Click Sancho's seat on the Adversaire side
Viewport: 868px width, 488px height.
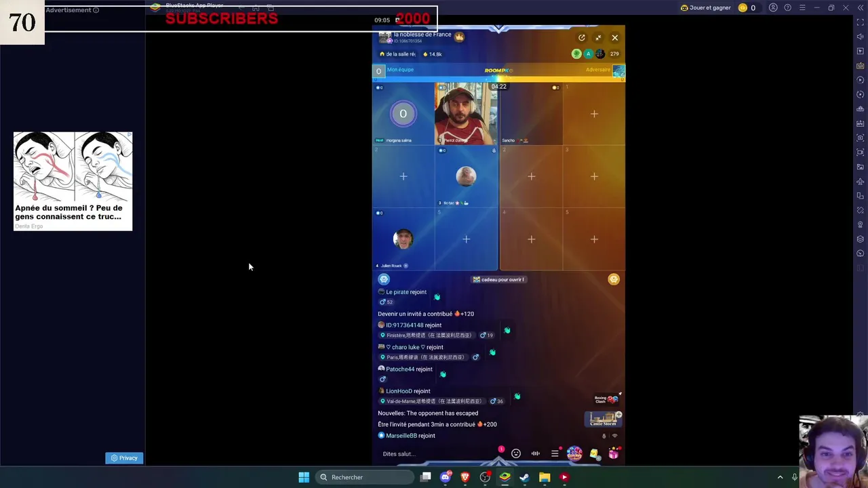coord(532,114)
